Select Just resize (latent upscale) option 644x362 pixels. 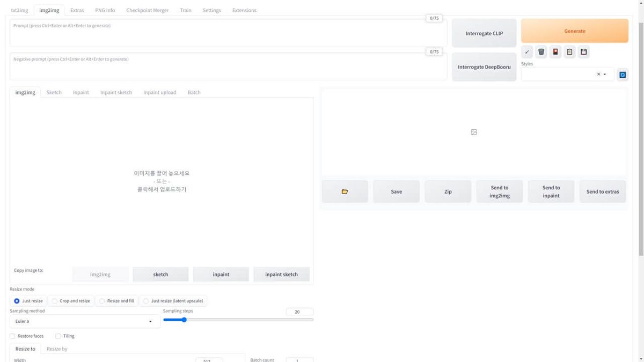(173, 301)
